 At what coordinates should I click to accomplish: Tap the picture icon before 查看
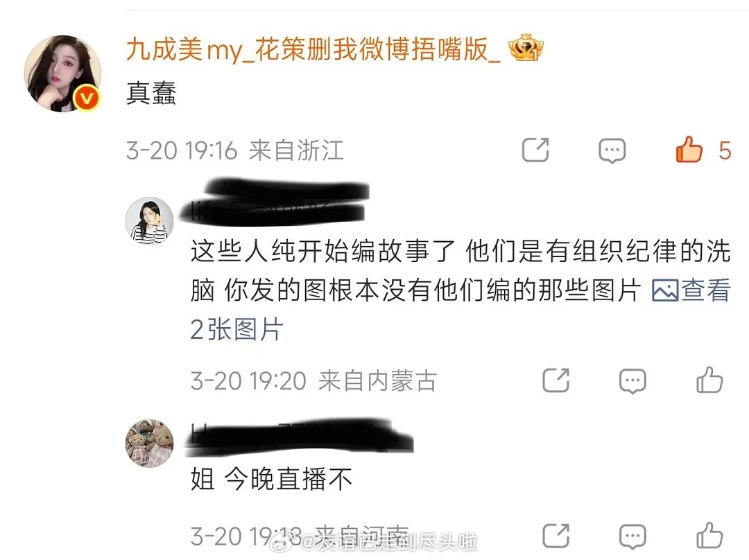pos(665,290)
